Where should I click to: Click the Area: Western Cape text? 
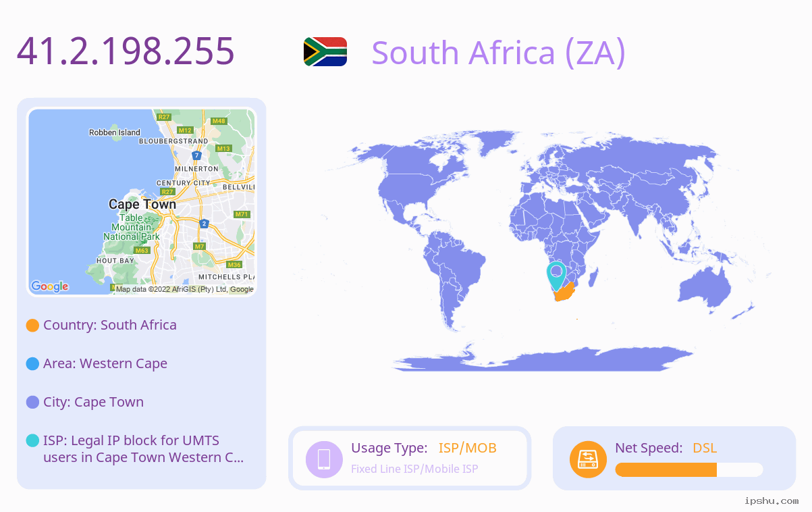[x=105, y=363]
